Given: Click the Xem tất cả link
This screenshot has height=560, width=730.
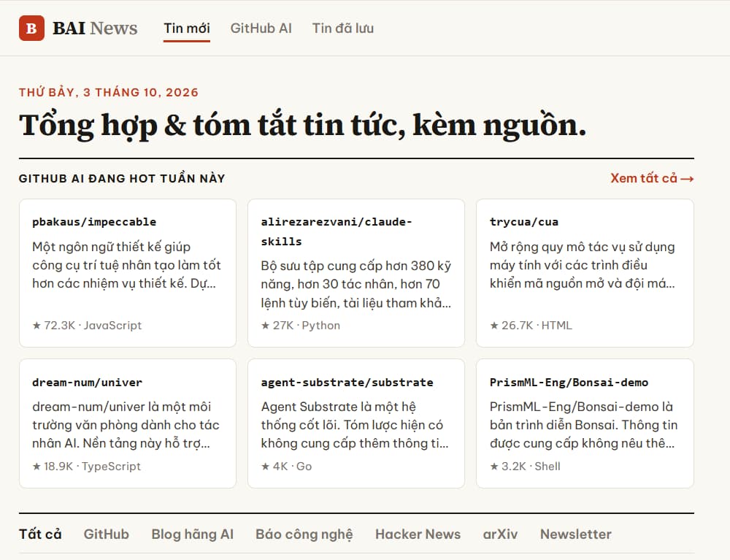Looking at the screenshot, I should [x=652, y=178].
